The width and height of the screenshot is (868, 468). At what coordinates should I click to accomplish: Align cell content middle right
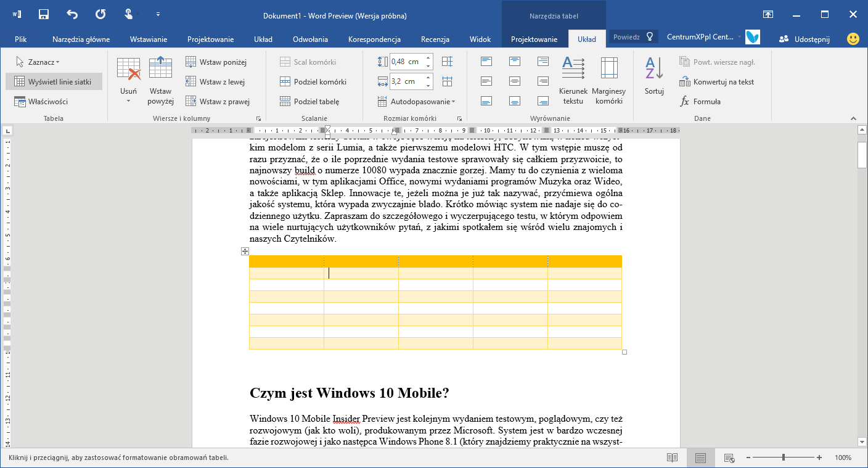(543, 81)
